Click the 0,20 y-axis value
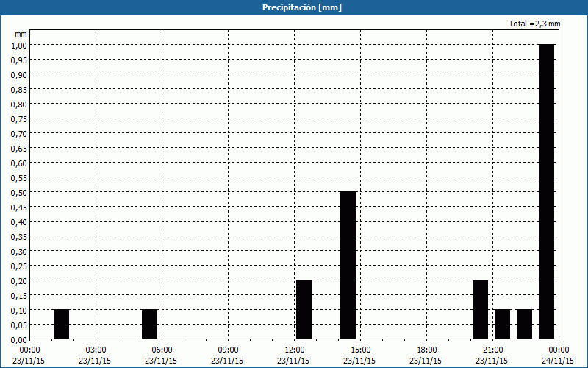 point(19,280)
